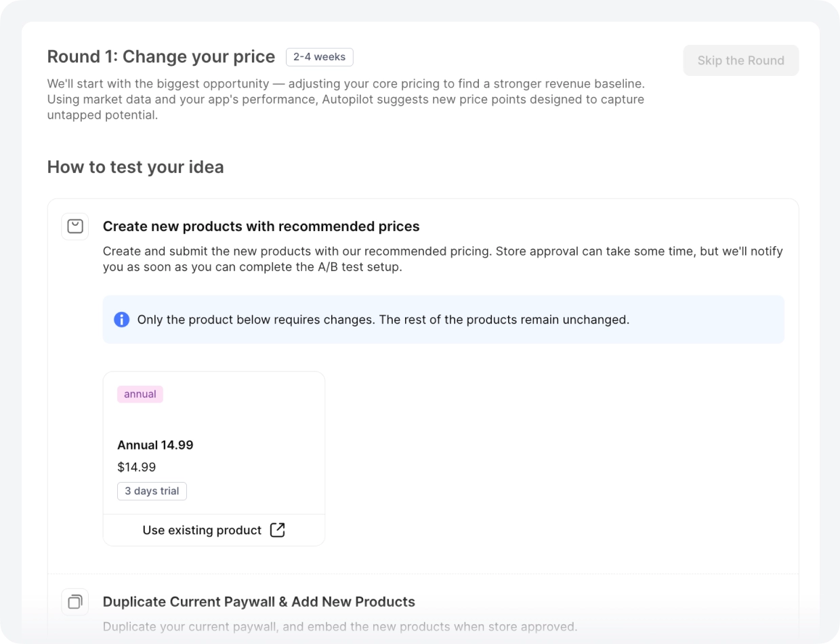This screenshot has height=644, width=840.
Task: Click the pink annual tag
Action: coord(140,395)
